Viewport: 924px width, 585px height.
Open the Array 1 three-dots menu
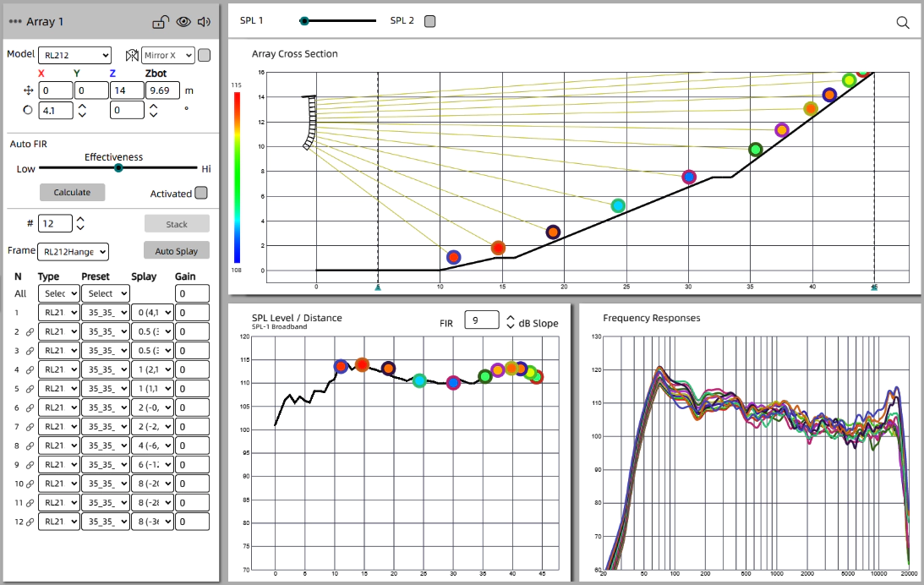(x=15, y=22)
